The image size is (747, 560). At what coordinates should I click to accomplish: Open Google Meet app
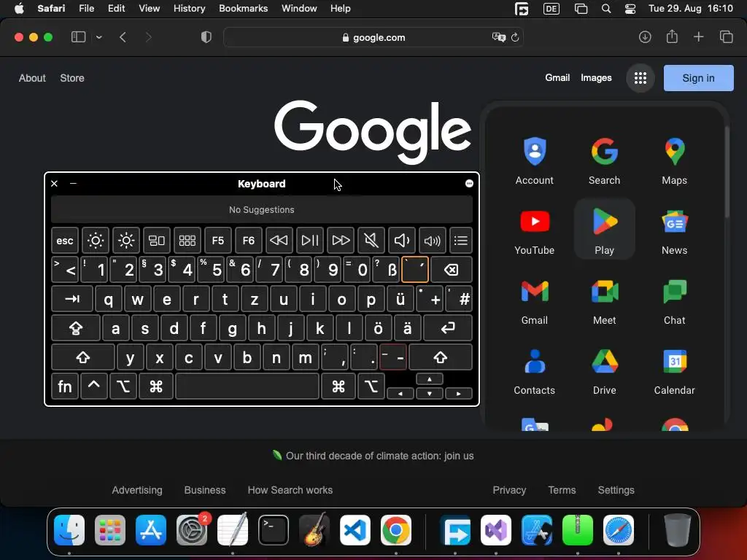pos(605,300)
